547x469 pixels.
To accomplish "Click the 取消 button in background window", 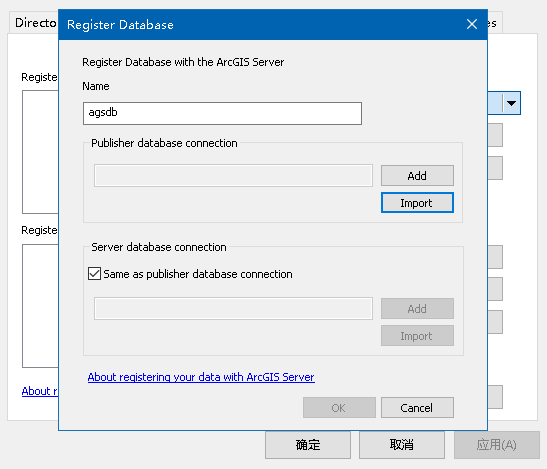I will pos(402,445).
